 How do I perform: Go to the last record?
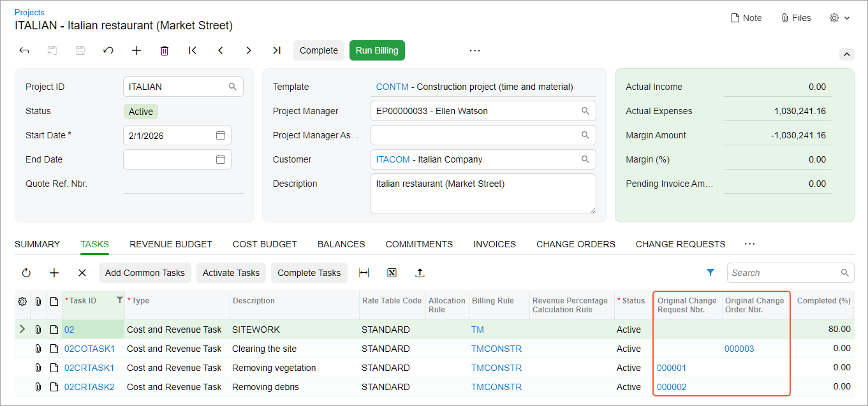pyautogui.click(x=277, y=50)
